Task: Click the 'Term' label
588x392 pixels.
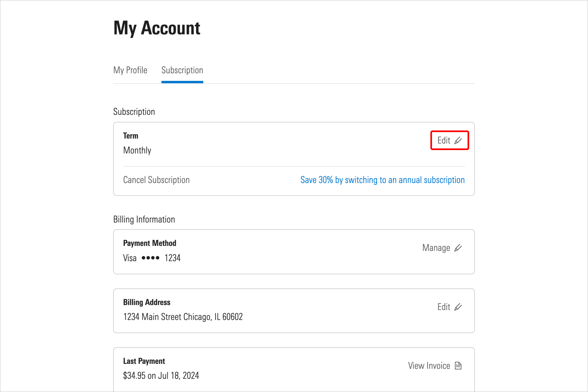Action: click(x=130, y=136)
